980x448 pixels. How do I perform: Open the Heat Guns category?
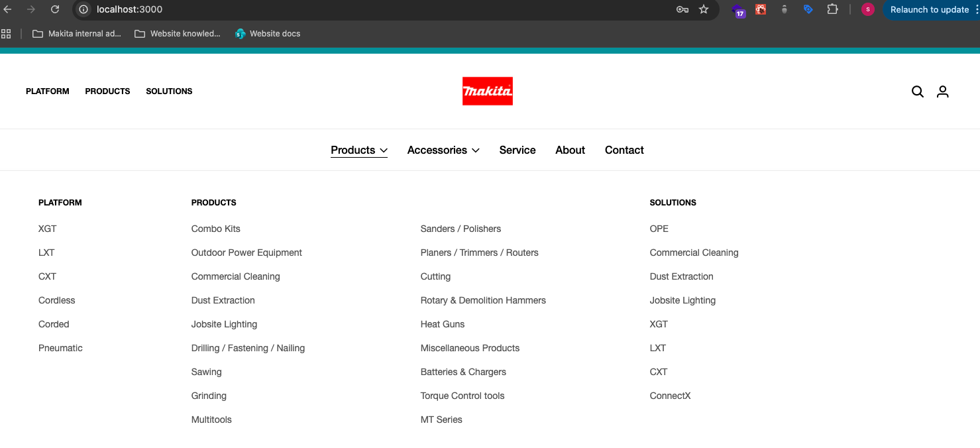point(443,324)
